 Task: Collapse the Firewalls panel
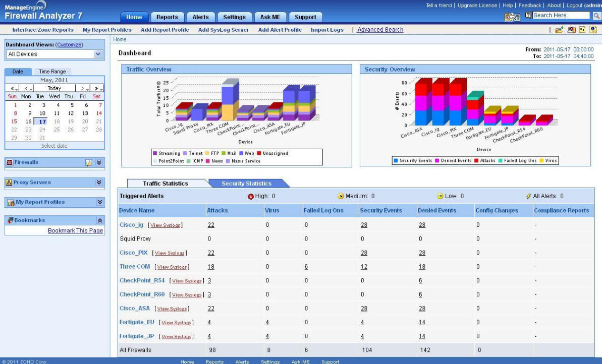(x=99, y=162)
